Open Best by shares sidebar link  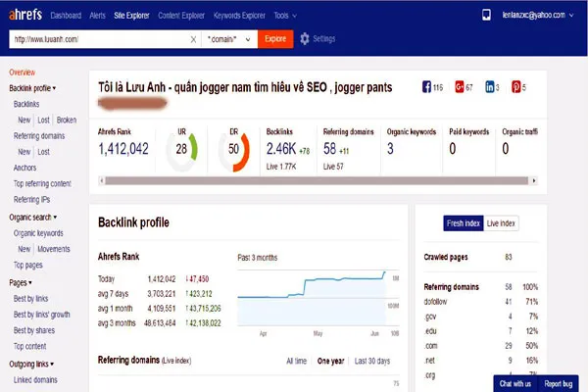point(34,330)
